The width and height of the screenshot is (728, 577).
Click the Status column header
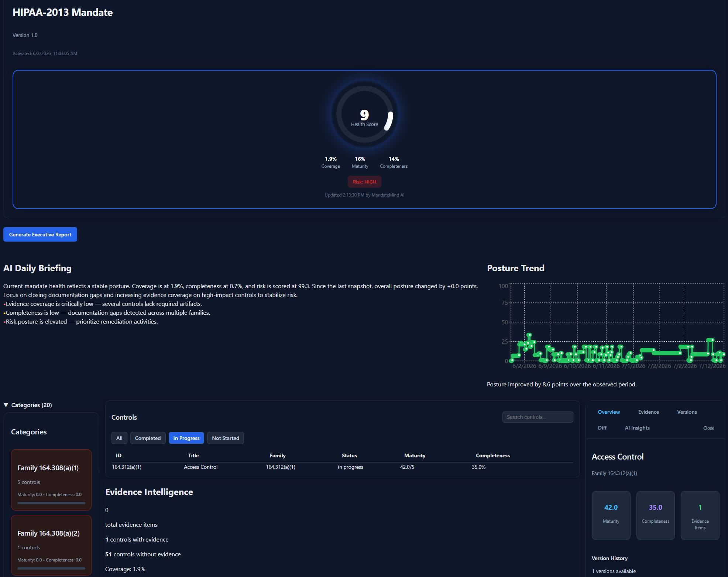349,455
